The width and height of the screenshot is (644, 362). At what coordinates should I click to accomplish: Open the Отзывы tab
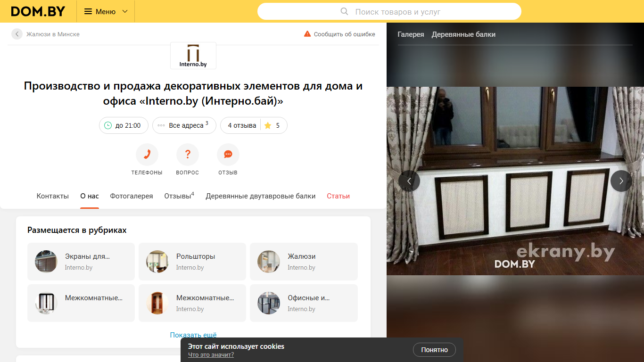(179, 196)
